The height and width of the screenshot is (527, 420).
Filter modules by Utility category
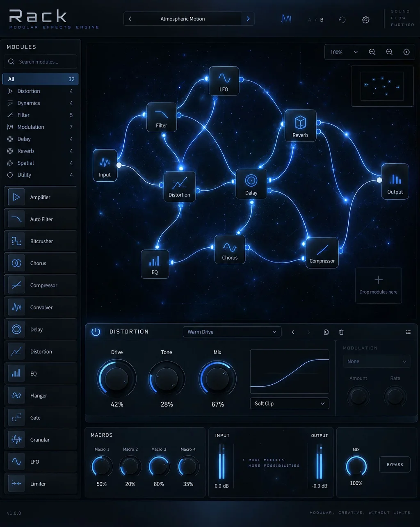tap(40, 175)
